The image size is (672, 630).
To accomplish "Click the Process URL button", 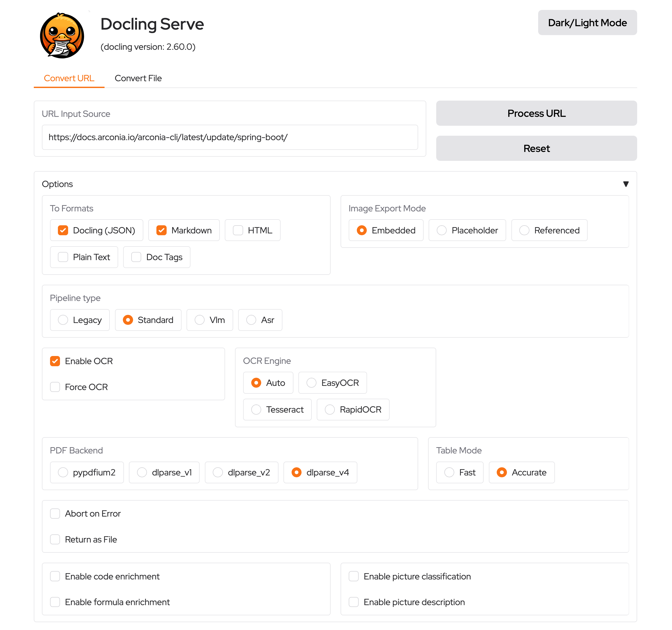I will point(536,113).
